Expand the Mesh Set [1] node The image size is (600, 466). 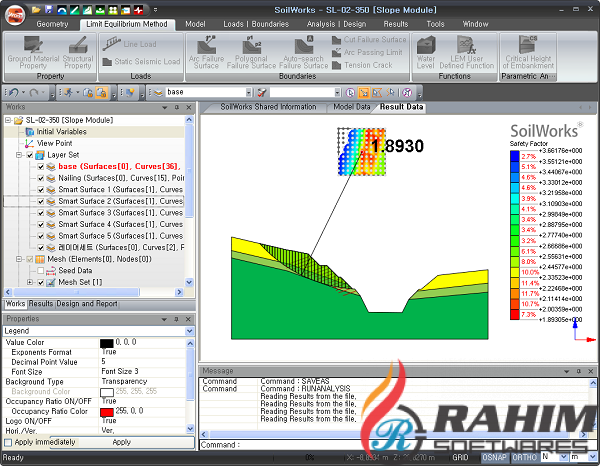coord(31,282)
